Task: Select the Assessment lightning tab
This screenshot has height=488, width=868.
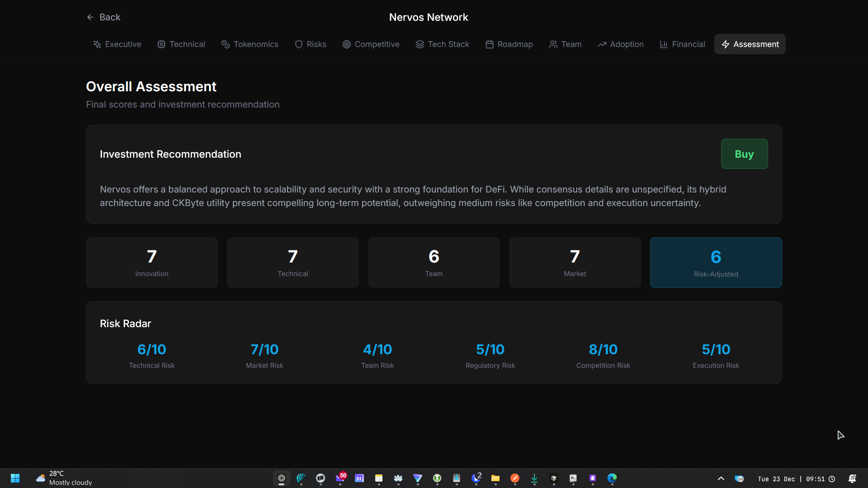Action: 750,44
